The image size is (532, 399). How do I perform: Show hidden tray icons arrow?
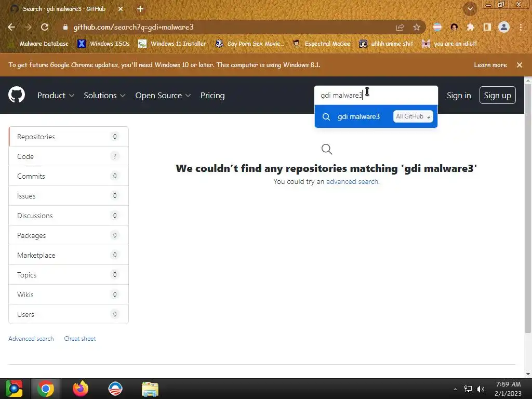click(455, 389)
